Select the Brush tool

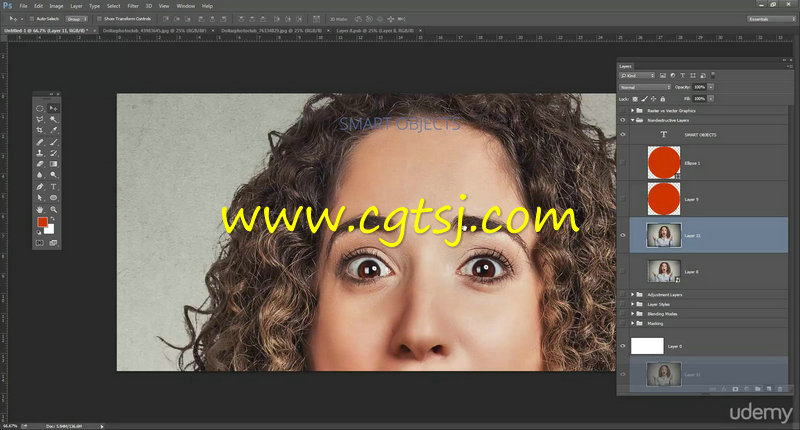(53, 142)
